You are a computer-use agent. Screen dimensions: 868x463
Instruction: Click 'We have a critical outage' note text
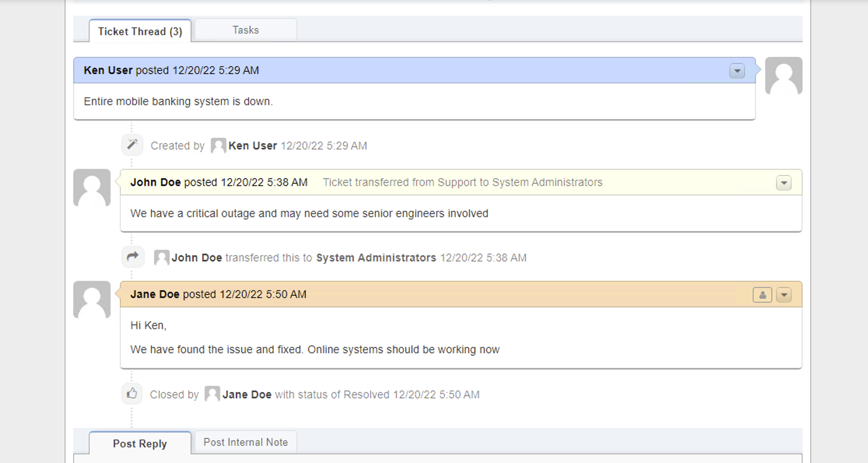pyautogui.click(x=309, y=213)
